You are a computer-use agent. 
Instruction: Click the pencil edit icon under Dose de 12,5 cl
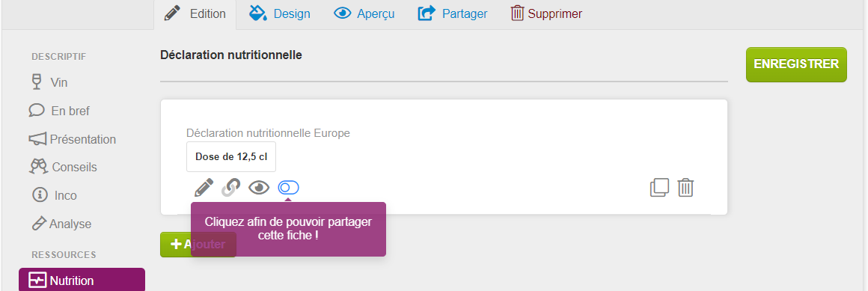[204, 188]
